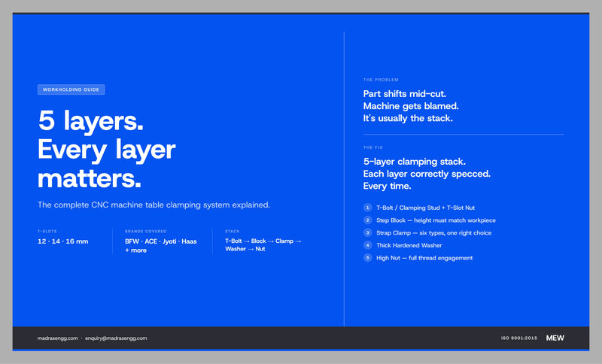Click the number 1 circle badge

pos(367,208)
